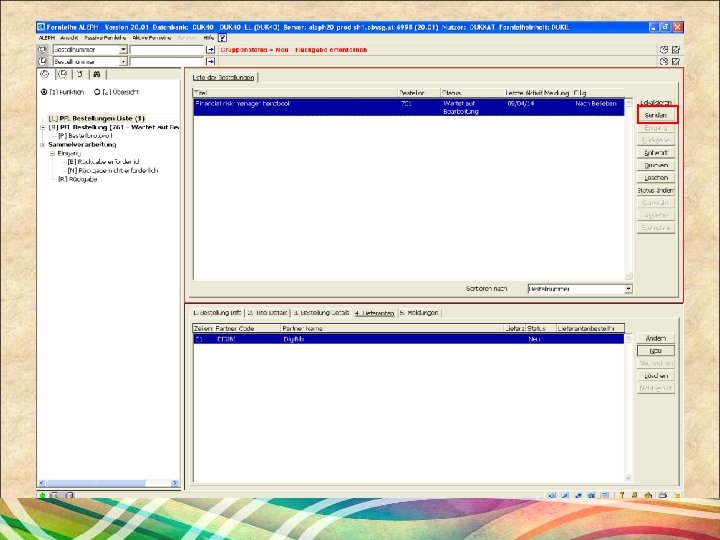Open the second tab icon of the left pane

[63, 74]
